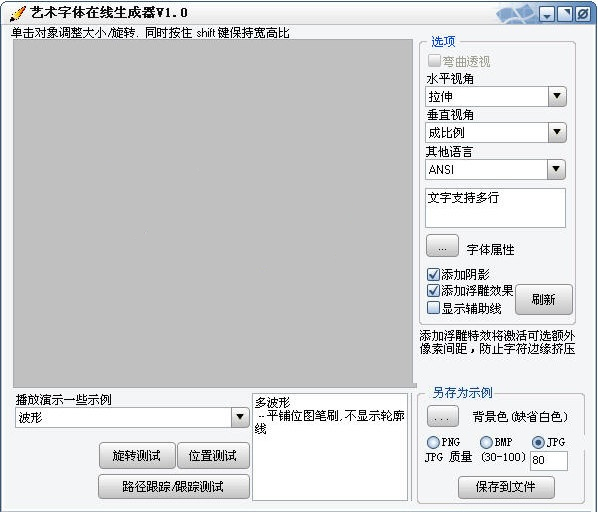Image resolution: width=598 pixels, height=512 pixels.
Task: Click the 垂直视角 label
Action: [x=450, y=115]
